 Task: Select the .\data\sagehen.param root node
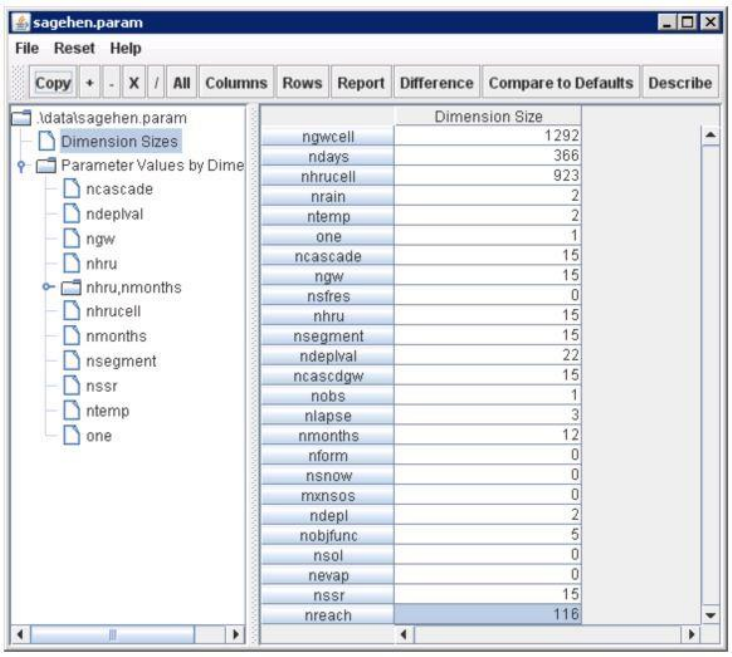coord(112,118)
